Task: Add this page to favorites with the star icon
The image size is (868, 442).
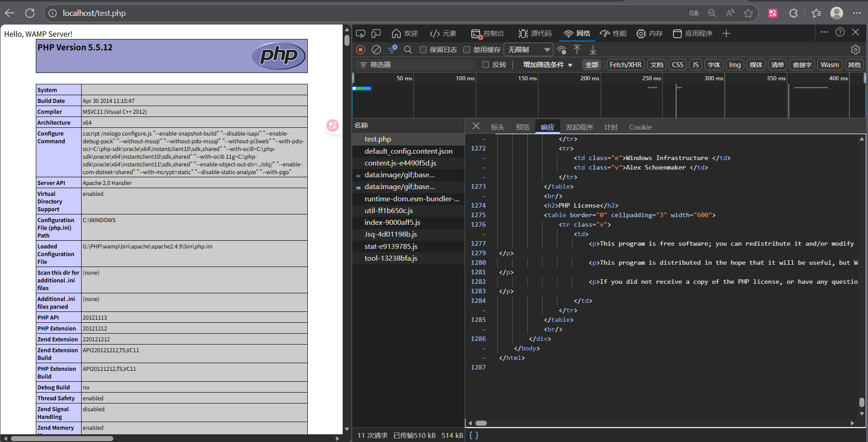Action: pos(748,13)
